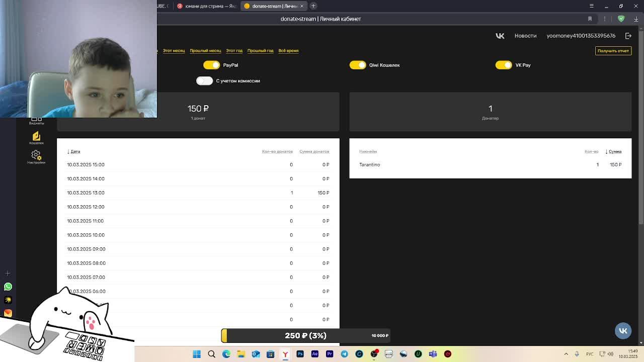Select the Этот год period filter
The image size is (644, 362).
click(234, 51)
